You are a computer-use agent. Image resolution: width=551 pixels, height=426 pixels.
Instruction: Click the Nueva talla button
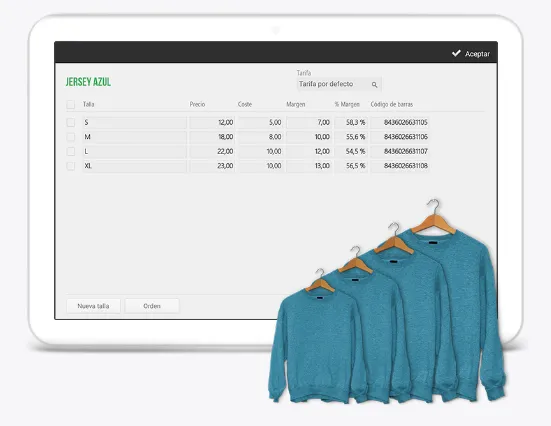point(93,306)
